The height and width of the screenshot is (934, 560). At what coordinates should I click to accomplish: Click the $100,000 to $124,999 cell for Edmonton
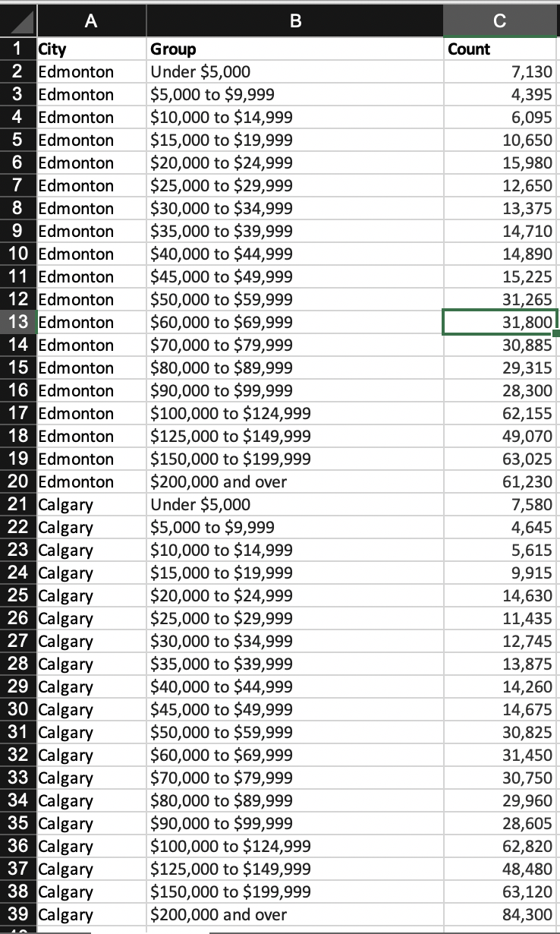pyautogui.click(x=294, y=413)
